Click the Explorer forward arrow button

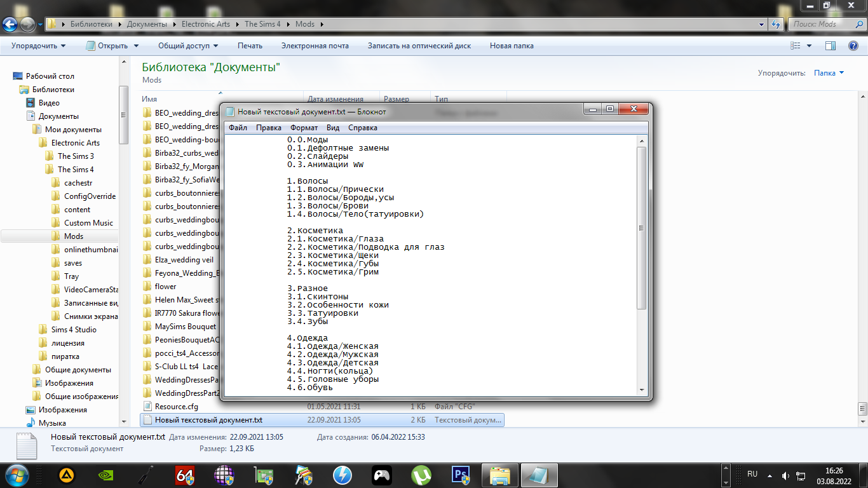(x=28, y=24)
